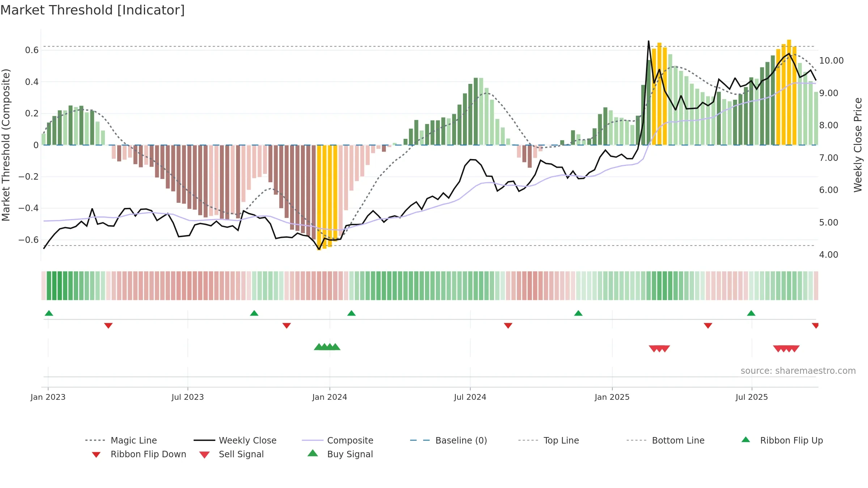Click the weekly close price peak in early 2025

pos(649,41)
